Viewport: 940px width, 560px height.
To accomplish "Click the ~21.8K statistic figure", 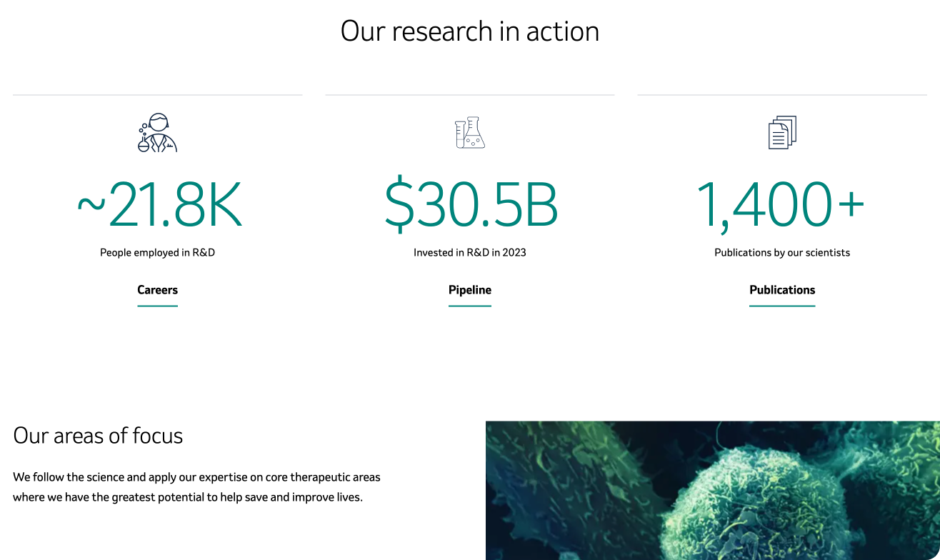I will (159, 206).
